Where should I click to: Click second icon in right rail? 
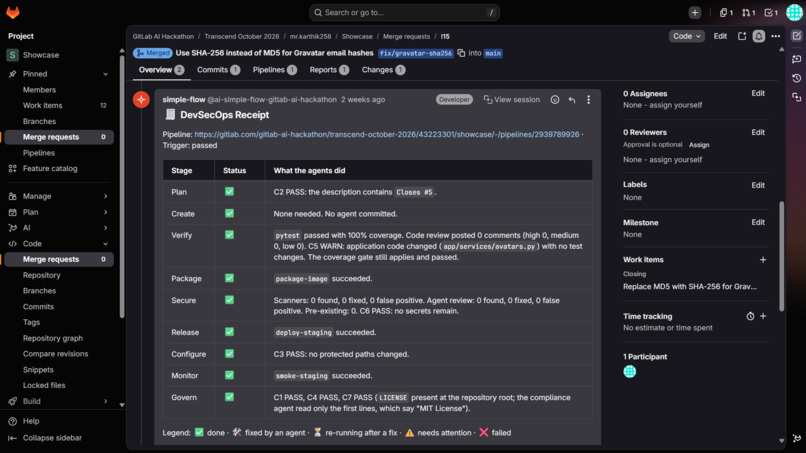[796, 59]
